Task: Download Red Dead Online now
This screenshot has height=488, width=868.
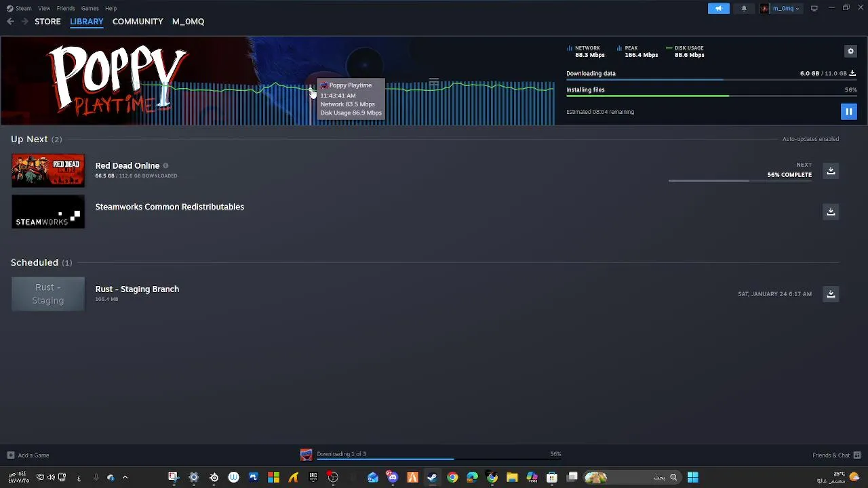Action: [831, 171]
